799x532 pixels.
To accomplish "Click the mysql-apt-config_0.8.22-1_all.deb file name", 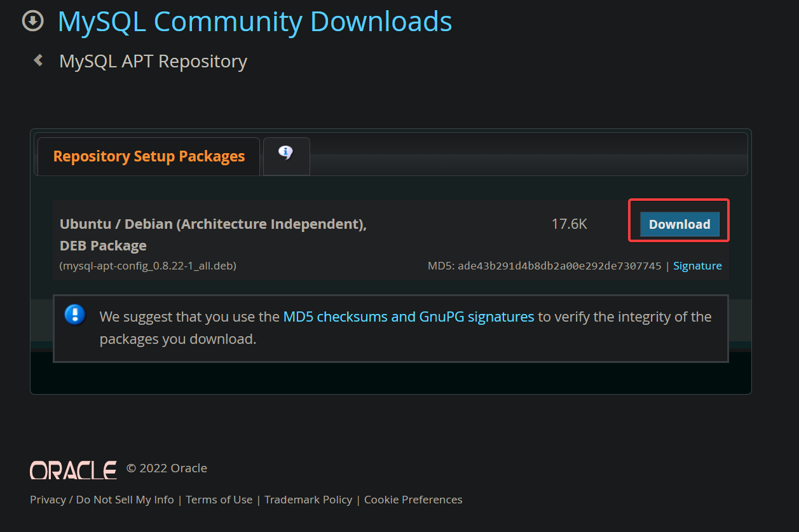I will point(148,266).
